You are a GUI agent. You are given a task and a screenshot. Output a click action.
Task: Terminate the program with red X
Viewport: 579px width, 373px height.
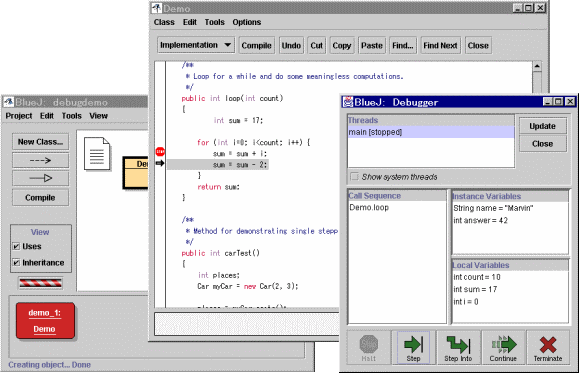[548, 348]
